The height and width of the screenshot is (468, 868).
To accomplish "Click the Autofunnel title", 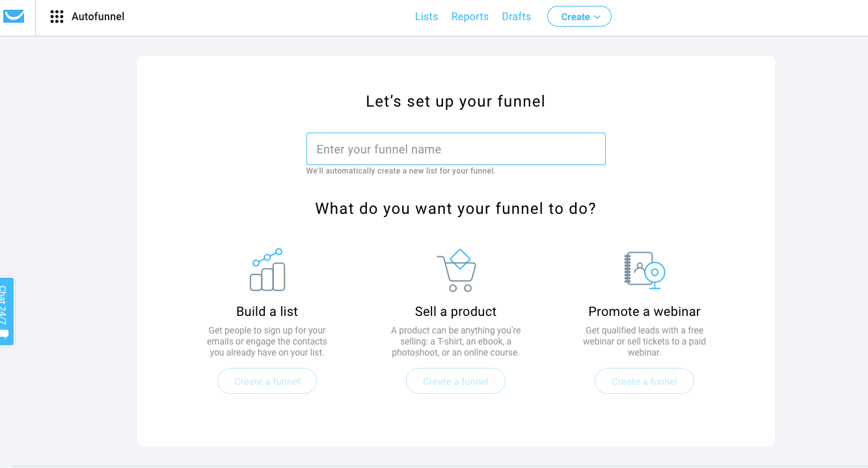I will tap(98, 17).
